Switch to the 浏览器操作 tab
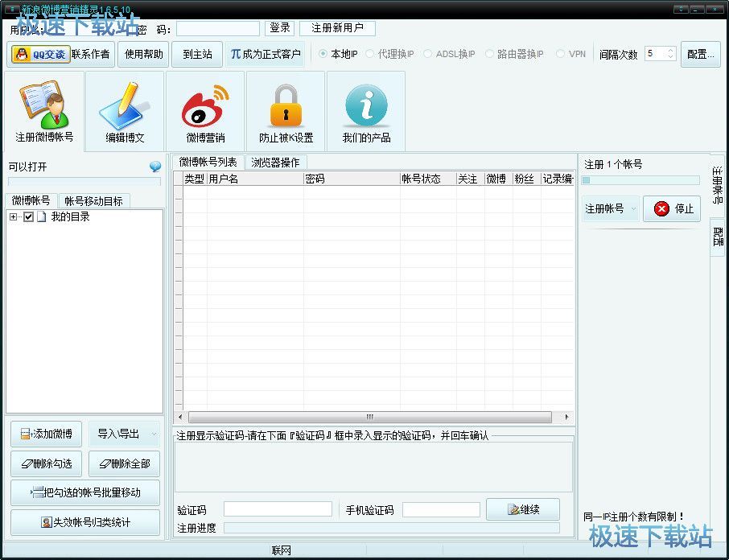729x560 pixels. click(274, 163)
